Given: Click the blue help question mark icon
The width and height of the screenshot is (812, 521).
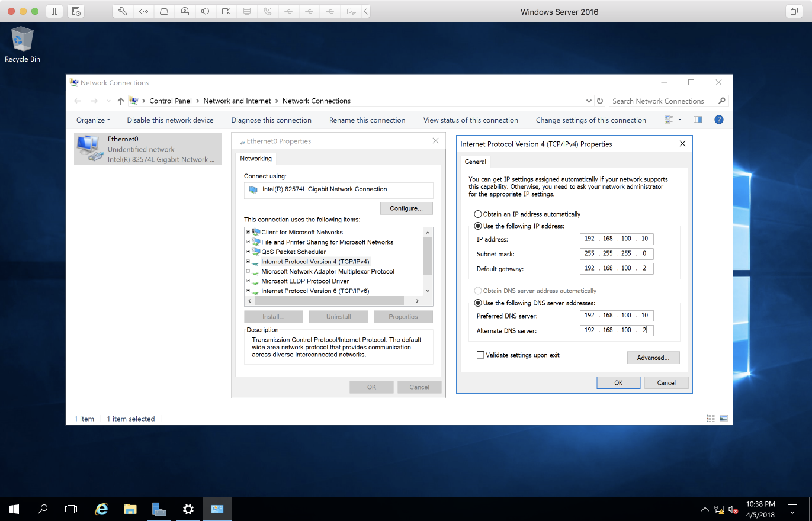Looking at the screenshot, I should click(718, 120).
